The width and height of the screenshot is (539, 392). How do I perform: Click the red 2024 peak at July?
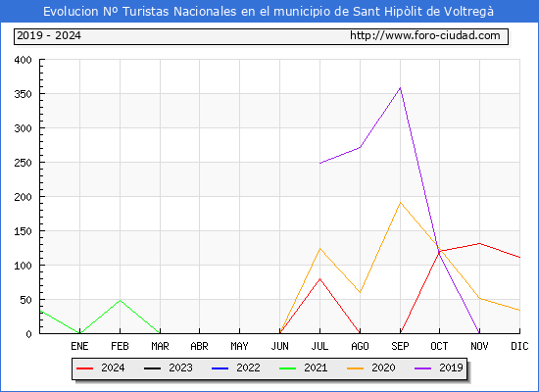click(319, 279)
